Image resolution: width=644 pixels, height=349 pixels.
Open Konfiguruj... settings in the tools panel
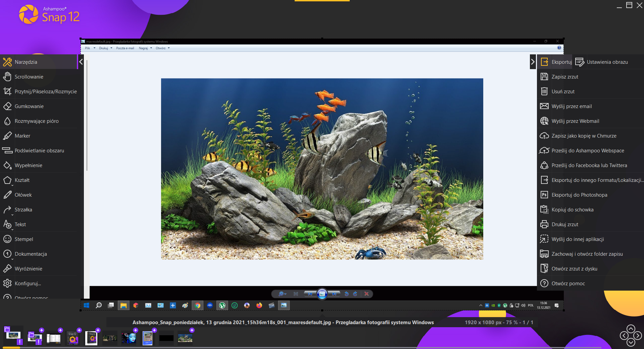39,284
